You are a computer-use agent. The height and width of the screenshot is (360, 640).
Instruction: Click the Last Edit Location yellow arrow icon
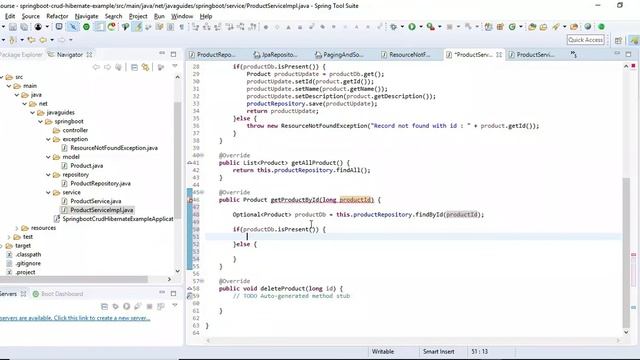pos(31,40)
